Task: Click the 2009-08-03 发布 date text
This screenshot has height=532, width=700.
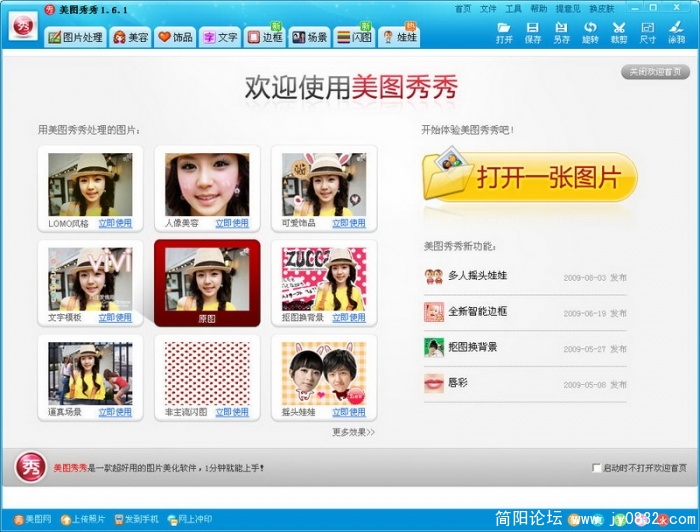Action: pyautogui.click(x=595, y=278)
